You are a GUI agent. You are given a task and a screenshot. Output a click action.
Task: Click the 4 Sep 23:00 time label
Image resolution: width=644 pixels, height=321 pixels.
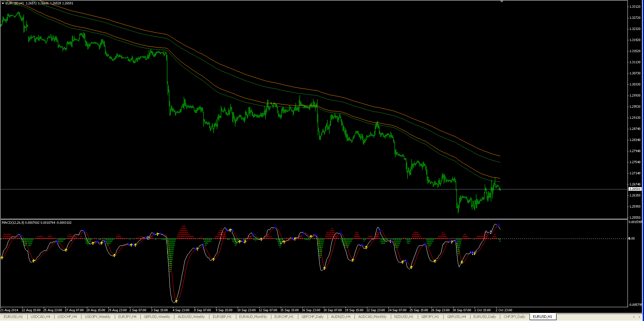[181, 310]
